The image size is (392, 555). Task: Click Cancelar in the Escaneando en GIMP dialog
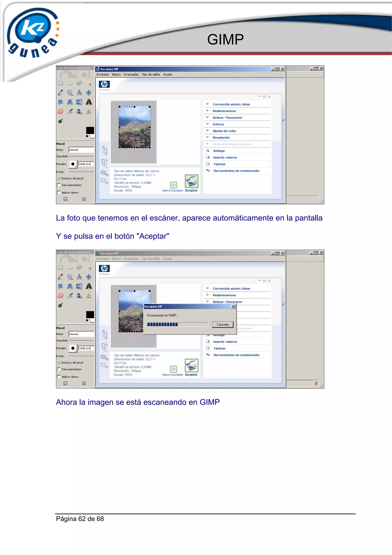click(x=223, y=325)
